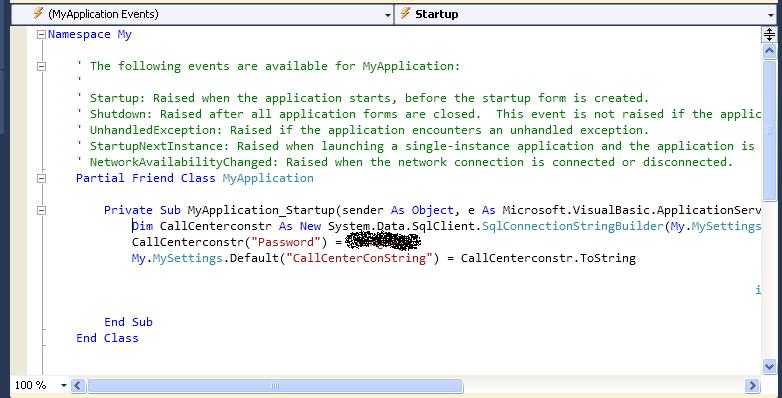Collapse the comment block about MyApplication events
The width and height of the screenshot is (782, 398).
41,66
